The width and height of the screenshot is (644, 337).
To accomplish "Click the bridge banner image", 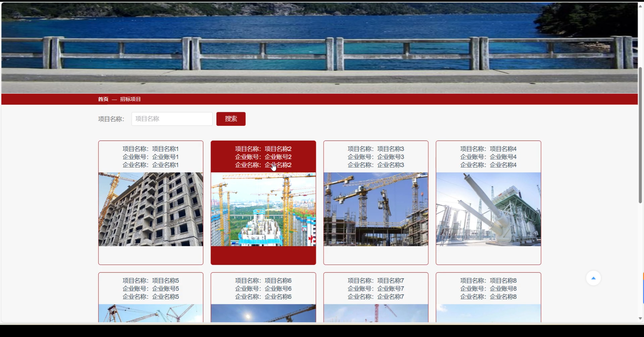I will (x=319, y=48).
